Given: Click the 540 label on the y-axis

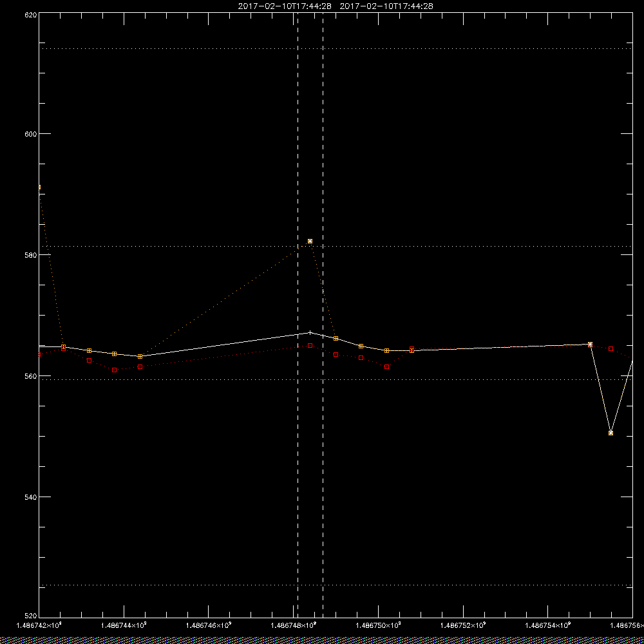Looking at the screenshot, I should 31,497.
